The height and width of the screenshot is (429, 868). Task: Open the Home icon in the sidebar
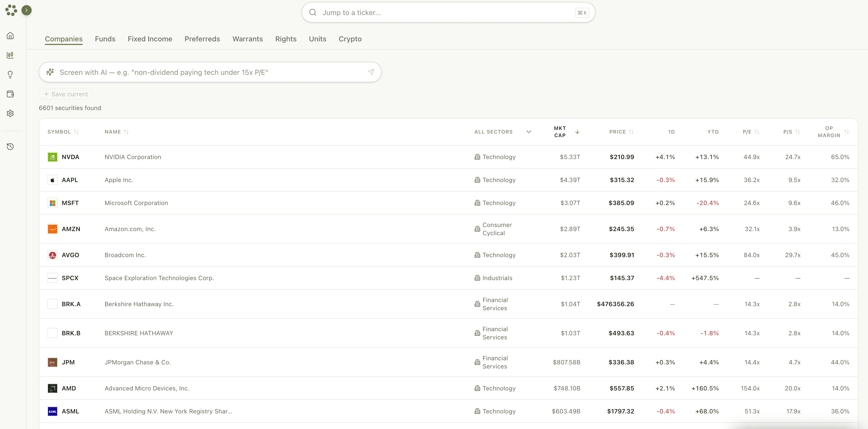(10, 35)
